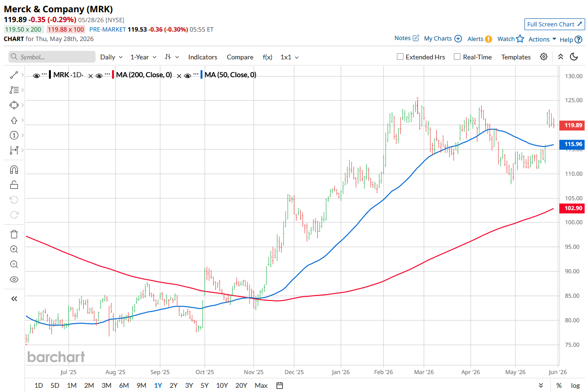Switch to dark mode moon icon
588x392 pixels.
point(574,57)
